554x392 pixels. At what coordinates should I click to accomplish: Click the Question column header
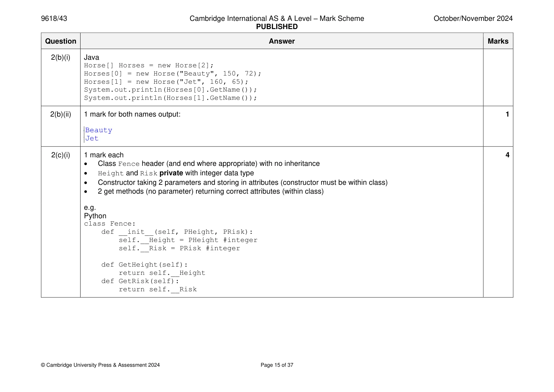61,41
